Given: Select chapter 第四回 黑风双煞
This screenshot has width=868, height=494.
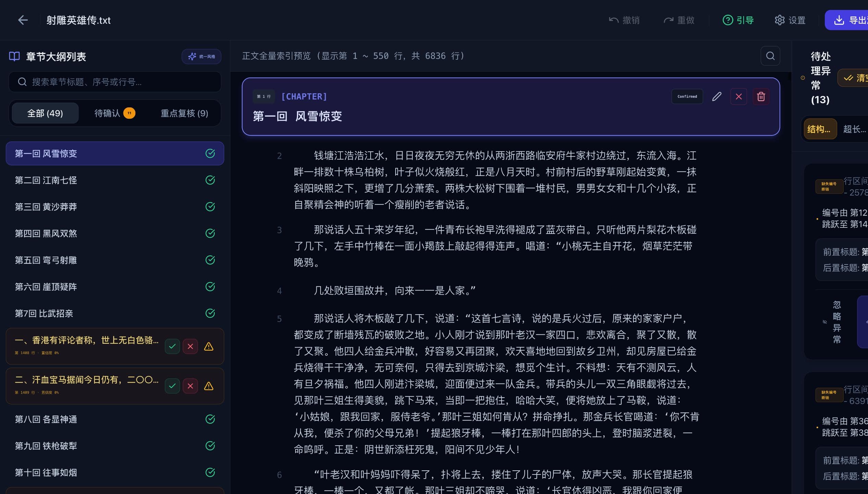Looking at the screenshot, I should click(x=115, y=233).
